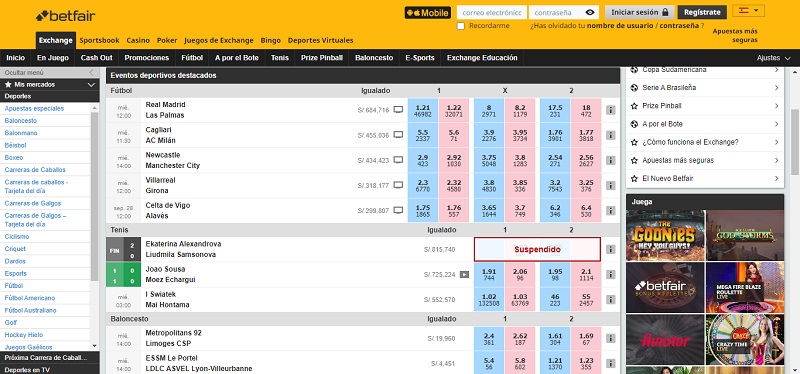Viewport: 800px width, 374px height.
Task: Click live TV icon for Cagliari match
Action: (398, 135)
